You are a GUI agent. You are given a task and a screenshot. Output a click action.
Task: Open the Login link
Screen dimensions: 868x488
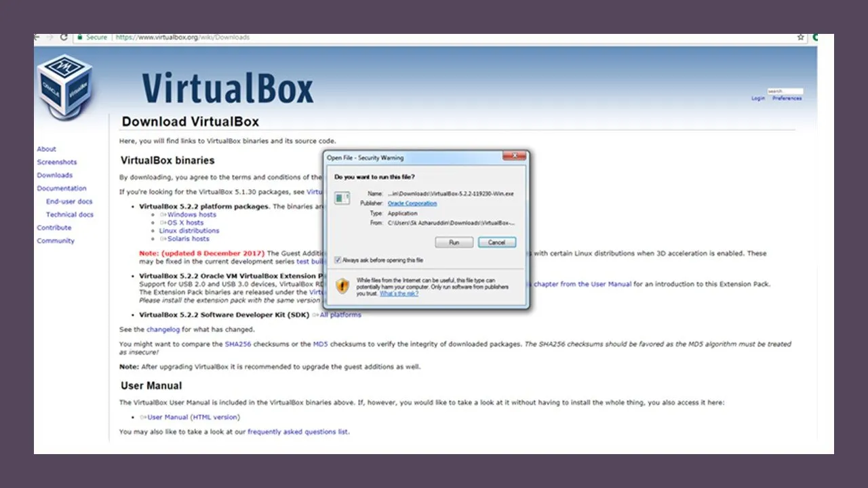click(758, 98)
